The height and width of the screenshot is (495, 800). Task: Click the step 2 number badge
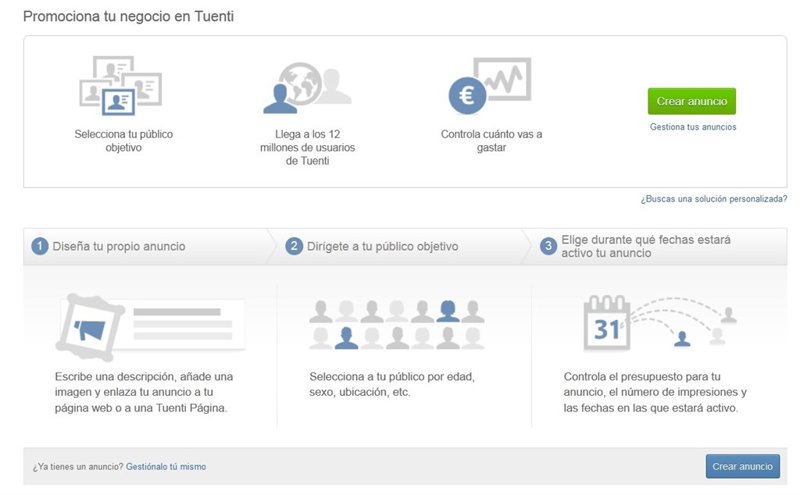point(294,246)
